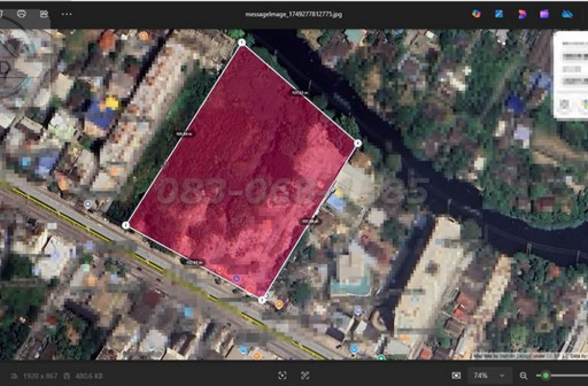Screen dimensions: 588x386
Task: Click the Print icon in top toolbar
Action: coord(22,14)
